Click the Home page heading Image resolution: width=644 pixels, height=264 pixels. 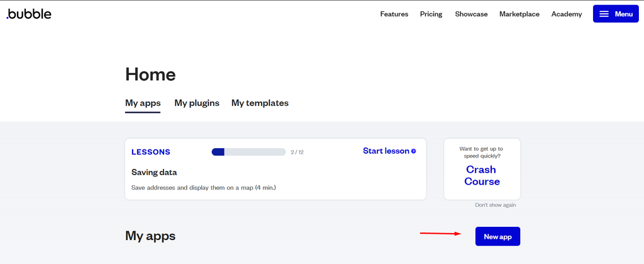(x=150, y=74)
